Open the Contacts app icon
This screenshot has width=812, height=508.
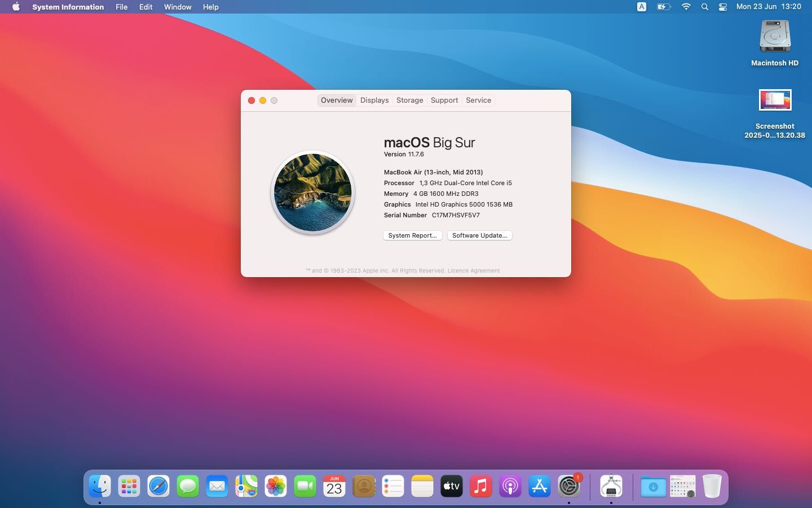[364, 486]
